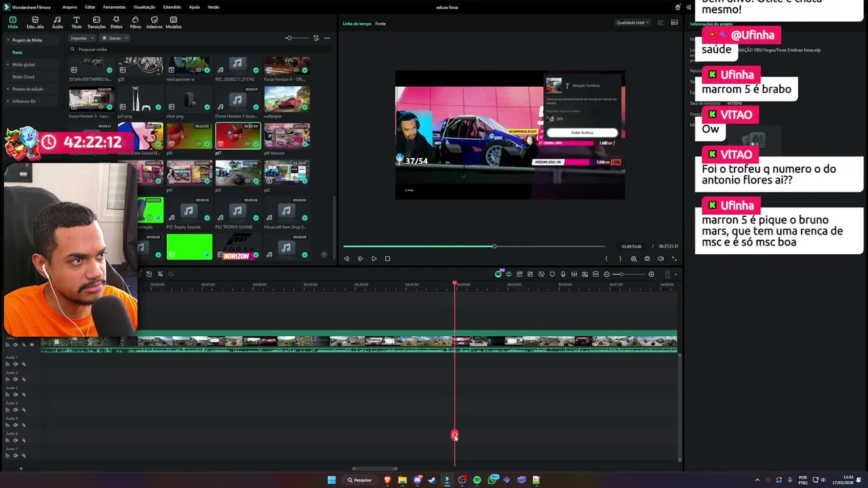Take a preview snapshot with the camera icon
Screen dimensions: 868x488
point(647,258)
